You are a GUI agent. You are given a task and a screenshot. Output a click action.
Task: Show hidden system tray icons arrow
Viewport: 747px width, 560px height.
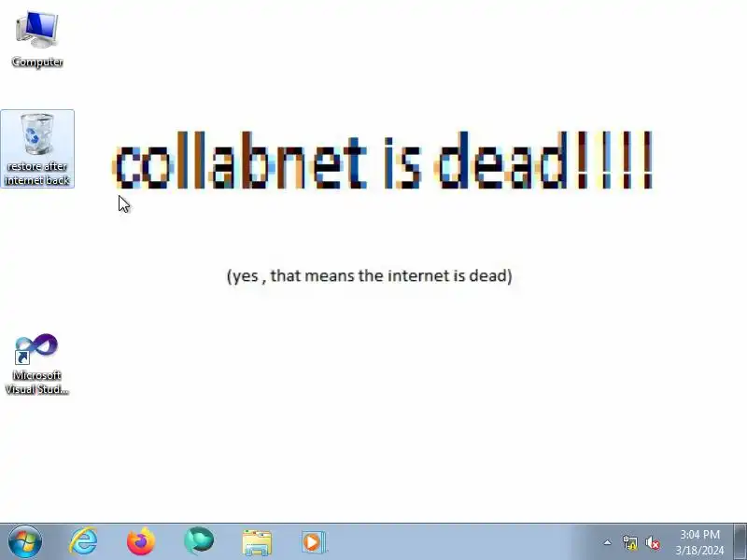pos(608,542)
